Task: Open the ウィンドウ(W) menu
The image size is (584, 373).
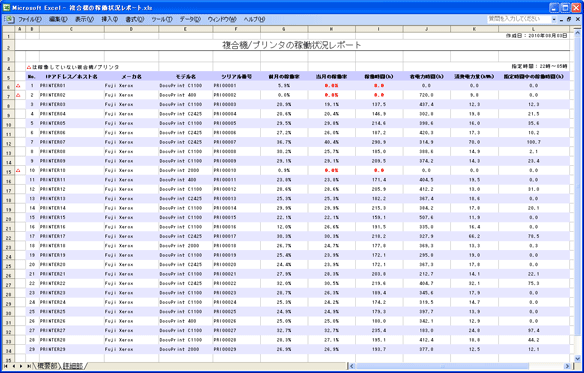Action: [222, 19]
